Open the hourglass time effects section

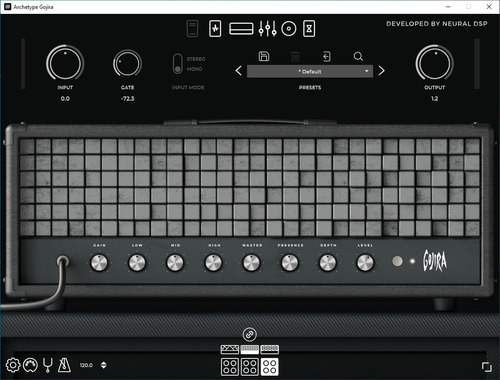coord(309,28)
